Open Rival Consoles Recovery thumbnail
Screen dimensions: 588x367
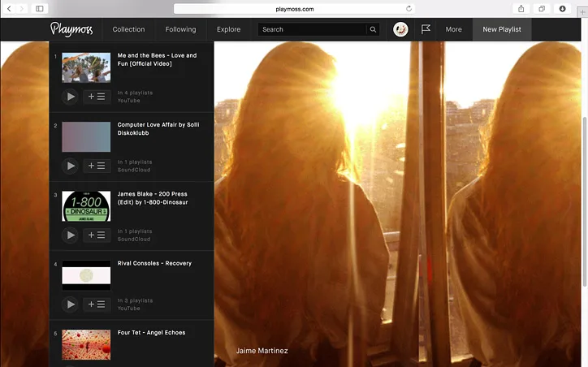point(86,275)
